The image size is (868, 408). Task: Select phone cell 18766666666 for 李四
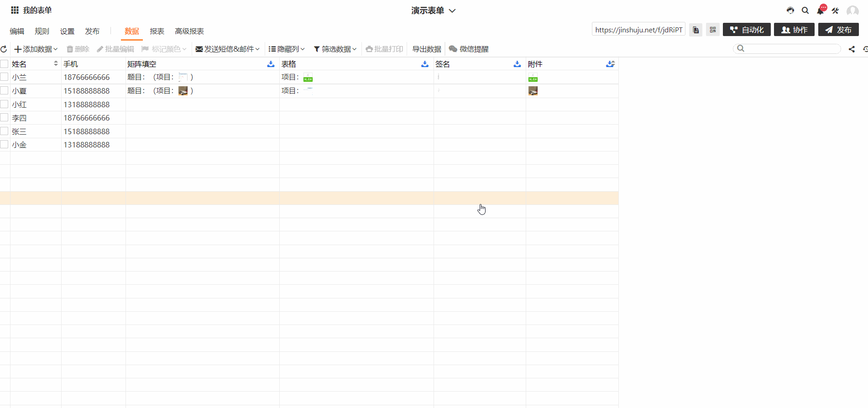point(94,118)
